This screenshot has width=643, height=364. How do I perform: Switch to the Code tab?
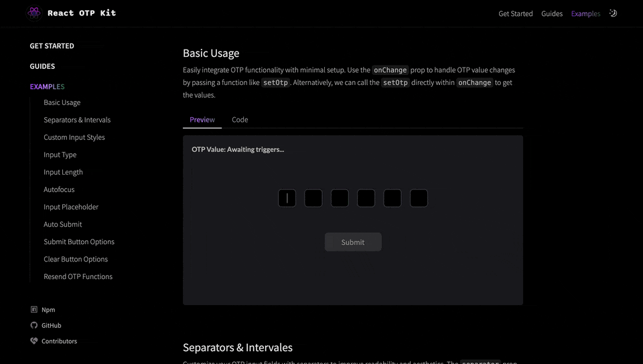(x=240, y=120)
